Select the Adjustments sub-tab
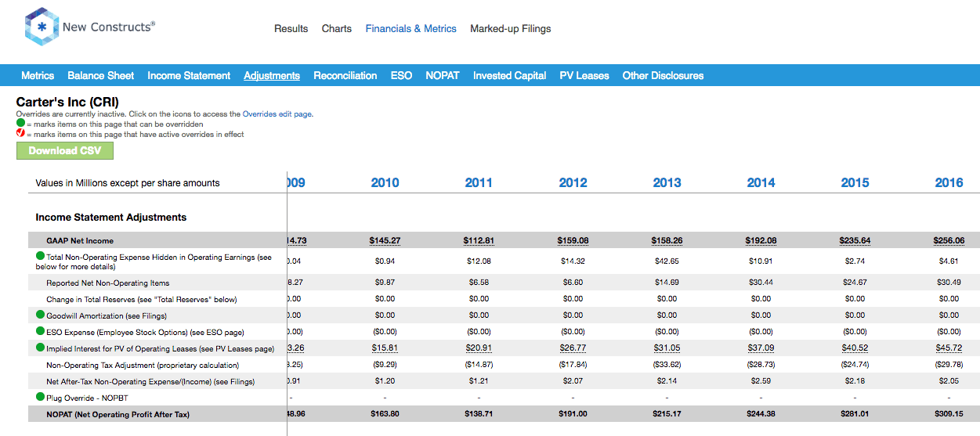 click(x=272, y=75)
